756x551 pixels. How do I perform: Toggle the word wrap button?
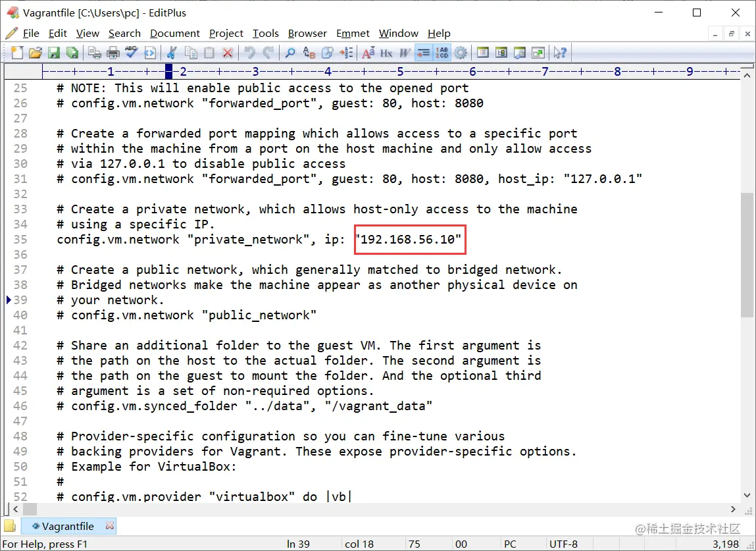click(405, 53)
